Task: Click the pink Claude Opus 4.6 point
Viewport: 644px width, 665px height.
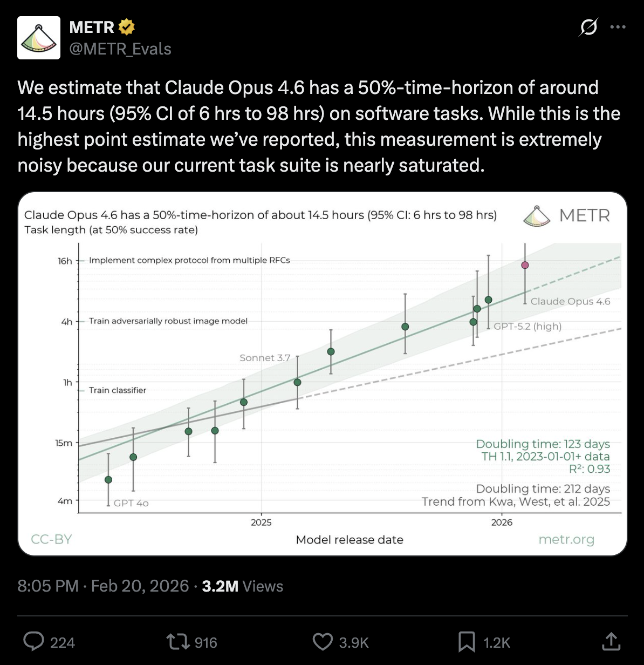Action: click(x=525, y=265)
